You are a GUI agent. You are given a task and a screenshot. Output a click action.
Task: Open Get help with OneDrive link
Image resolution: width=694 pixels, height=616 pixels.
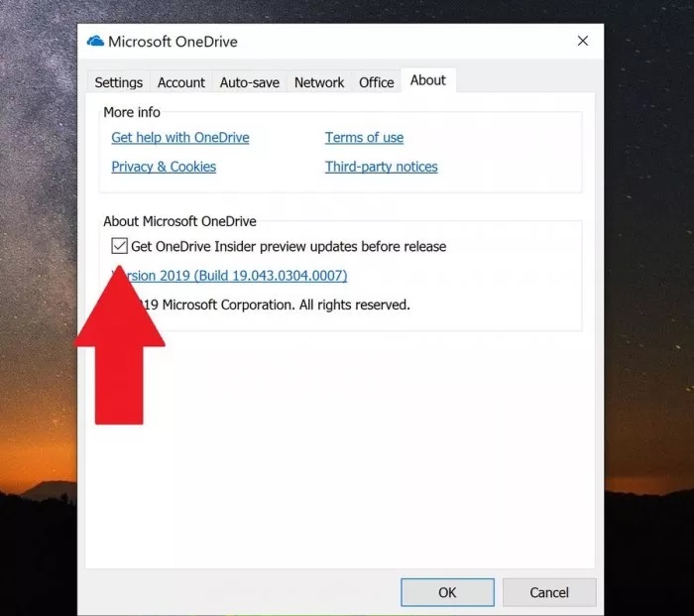click(180, 137)
